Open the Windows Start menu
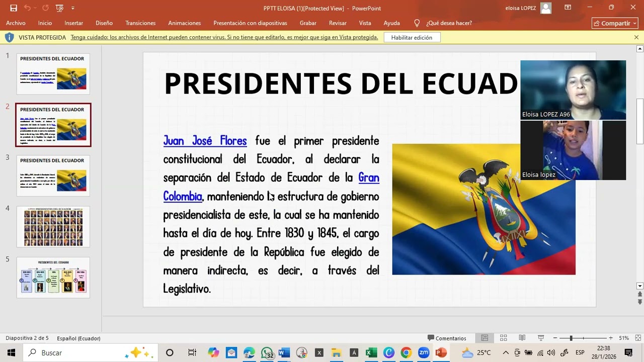 11,353
